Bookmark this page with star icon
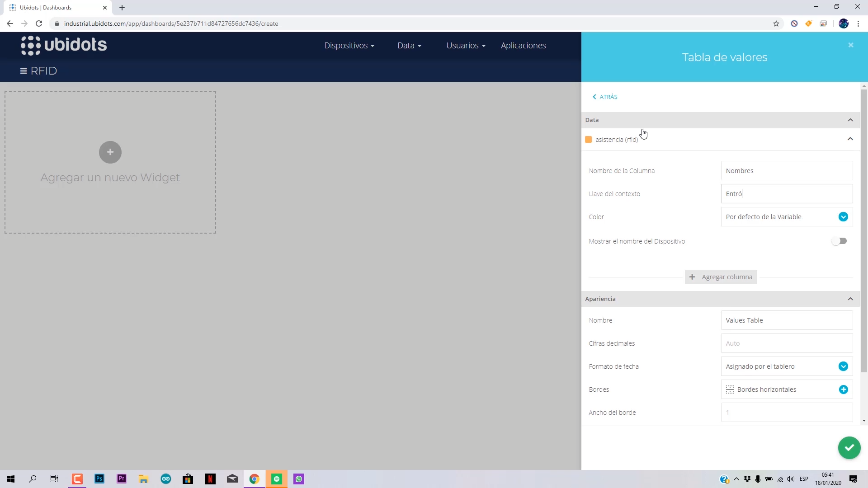Image resolution: width=868 pixels, height=488 pixels. (x=776, y=23)
